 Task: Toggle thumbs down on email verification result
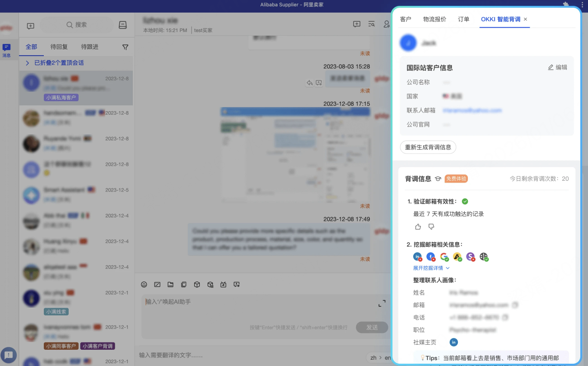tap(431, 226)
